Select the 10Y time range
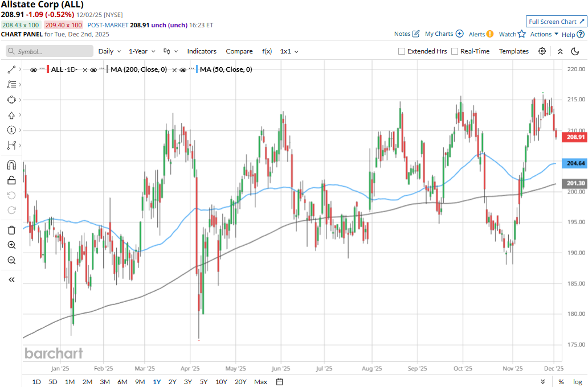 point(221,382)
